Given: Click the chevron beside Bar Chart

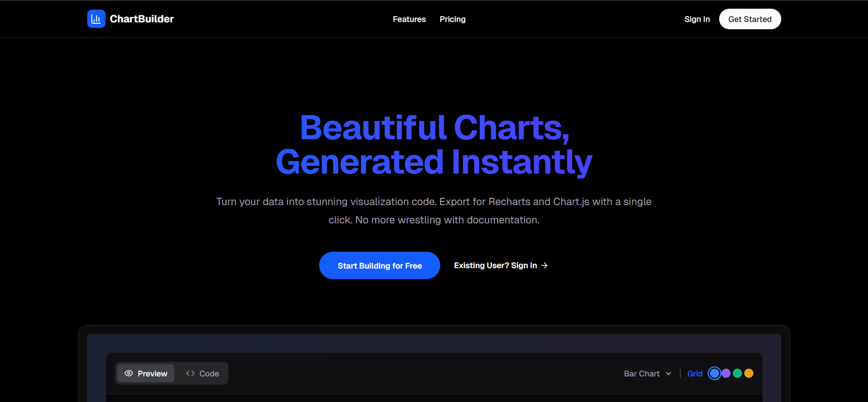Looking at the screenshot, I should pos(668,374).
